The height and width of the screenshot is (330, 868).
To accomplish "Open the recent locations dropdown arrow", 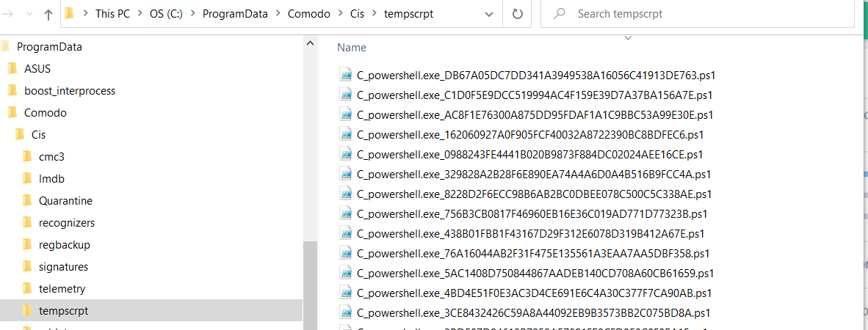I will click(x=28, y=14).
